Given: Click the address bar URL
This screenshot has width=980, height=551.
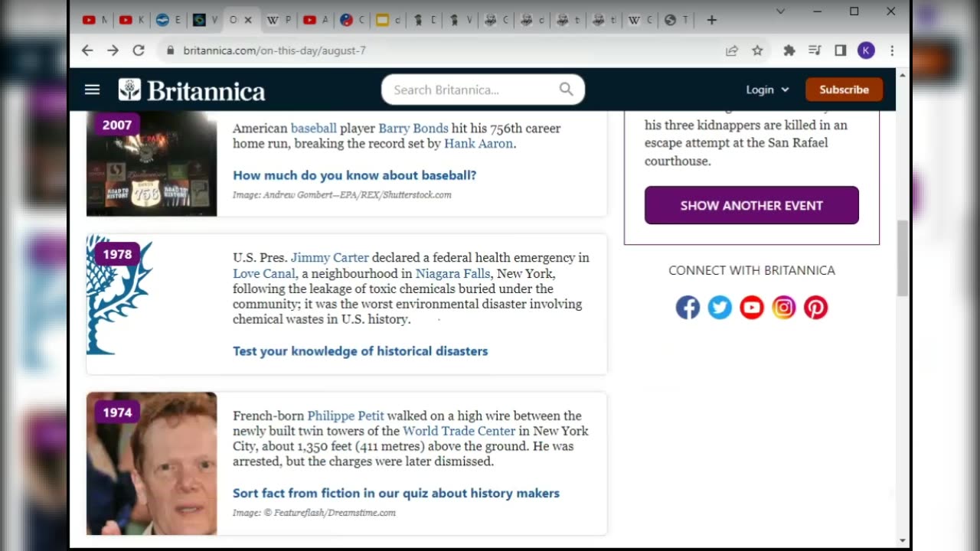Looking at the screenshot, I should click(x=274, y=51).
